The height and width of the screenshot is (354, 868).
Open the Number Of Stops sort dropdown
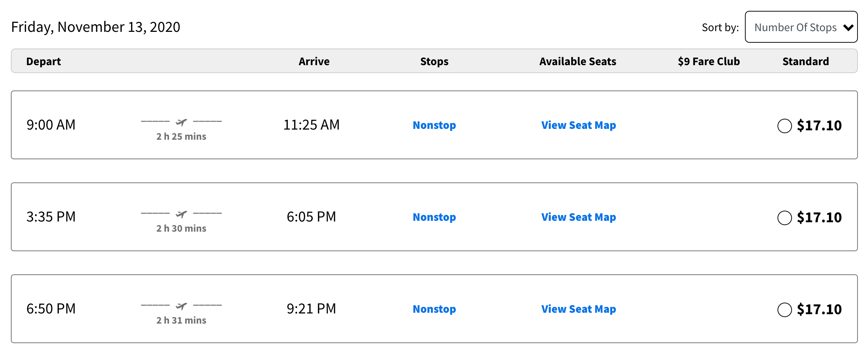[x=801, y=27]
